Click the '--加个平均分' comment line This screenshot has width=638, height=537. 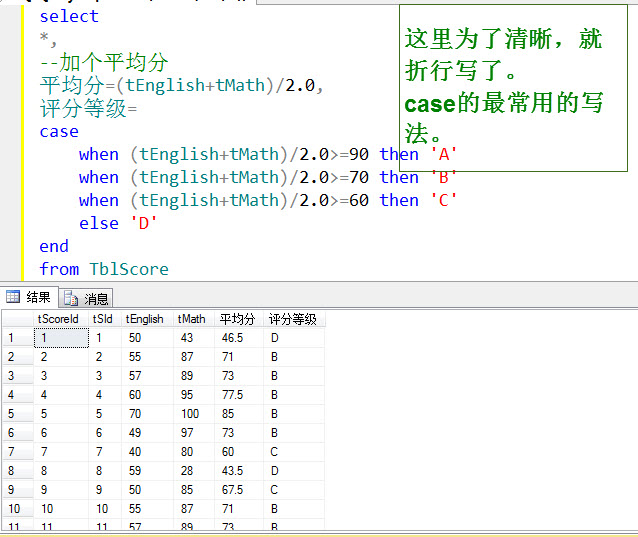click(104, 62)
